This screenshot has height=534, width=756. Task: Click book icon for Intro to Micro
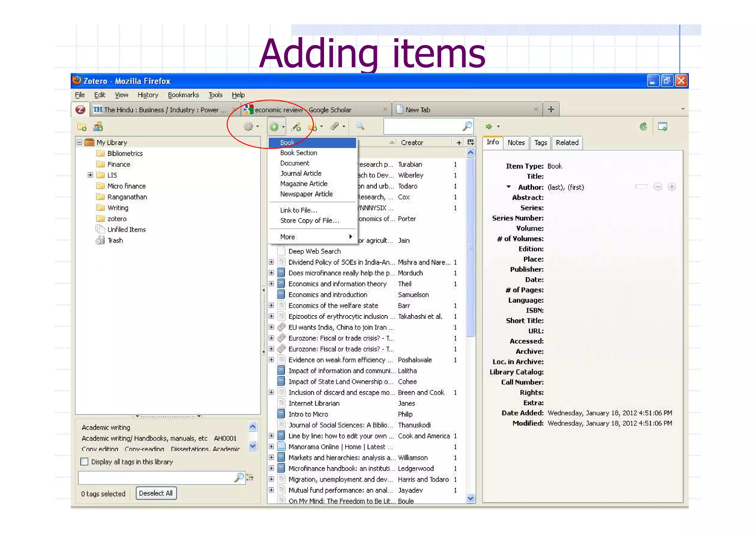281,414
